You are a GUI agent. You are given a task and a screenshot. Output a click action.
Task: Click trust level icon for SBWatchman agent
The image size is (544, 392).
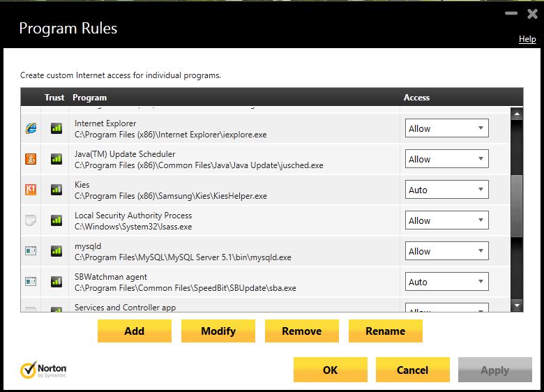[56, 281]
